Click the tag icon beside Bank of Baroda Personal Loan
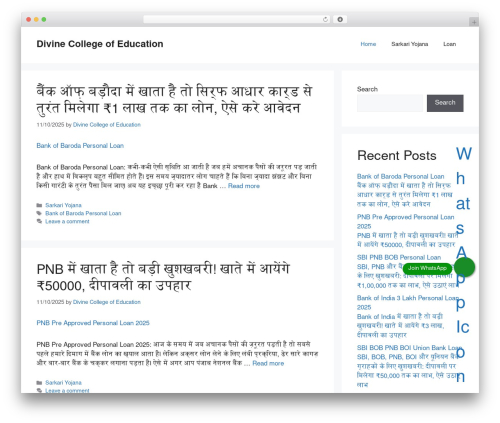The height and width of the screenshot is (423, 500). pyautogui.click(x=39, y=213)
